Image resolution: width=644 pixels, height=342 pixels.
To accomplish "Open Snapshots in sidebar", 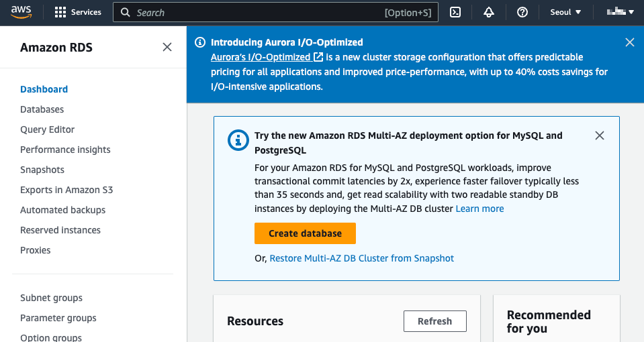I will click(x=42, y=170).
